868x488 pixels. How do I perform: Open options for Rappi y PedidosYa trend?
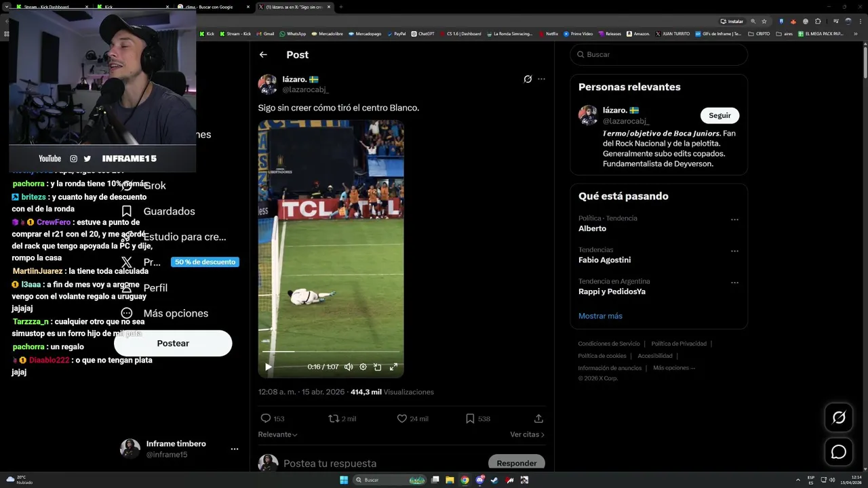point(734,283)
